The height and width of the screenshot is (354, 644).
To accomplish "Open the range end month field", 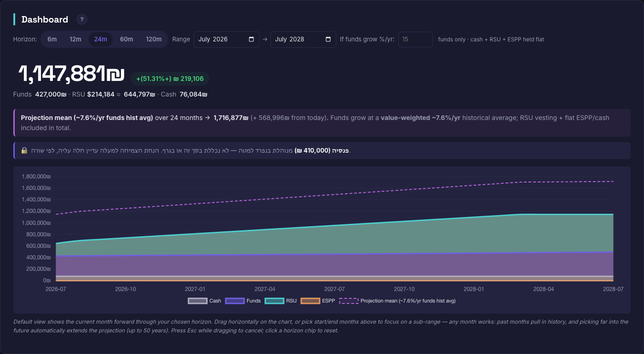I will click(x=303, y=40).
